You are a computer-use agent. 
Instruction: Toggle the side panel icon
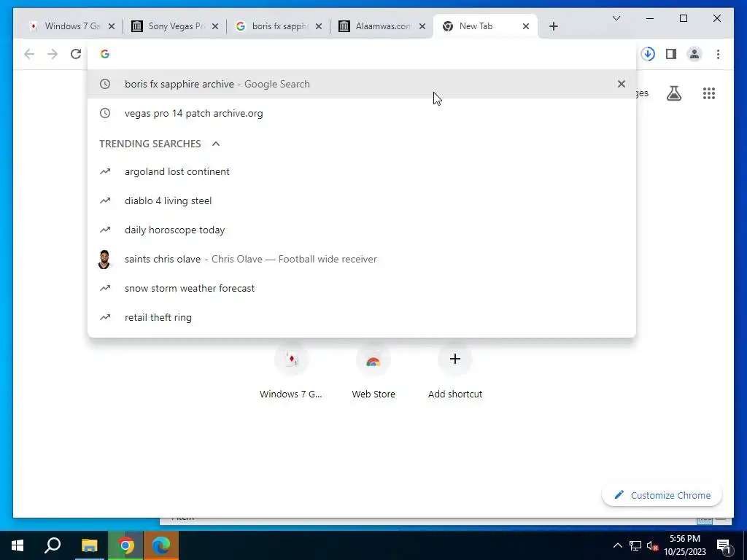(671, 54)
